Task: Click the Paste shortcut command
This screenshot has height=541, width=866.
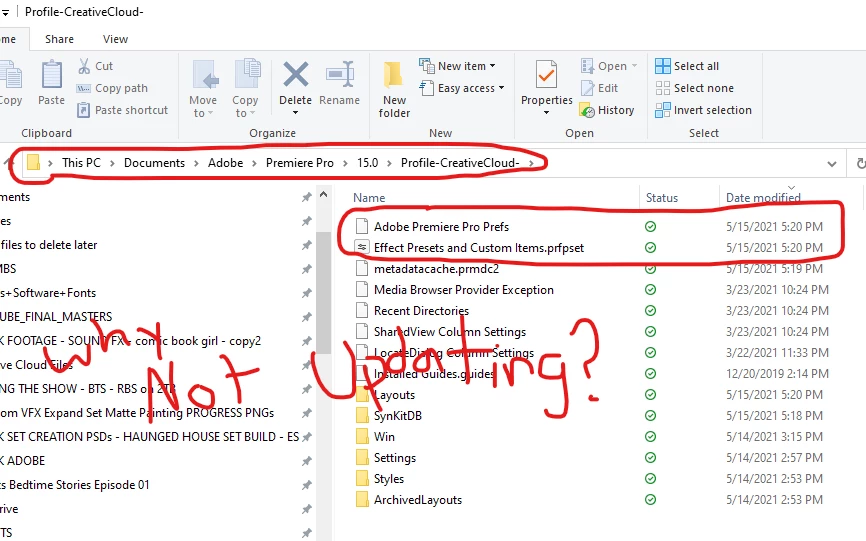Action: tap(122, 110)
